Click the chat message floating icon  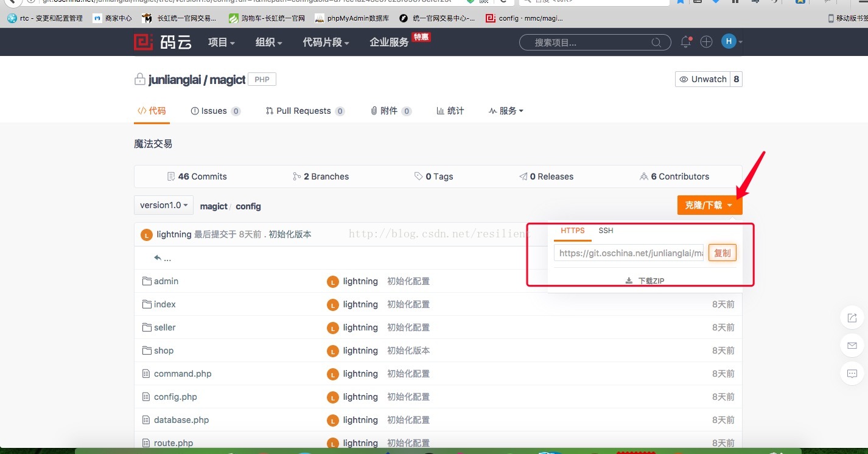pyautogui.click(x=852, y=374)
